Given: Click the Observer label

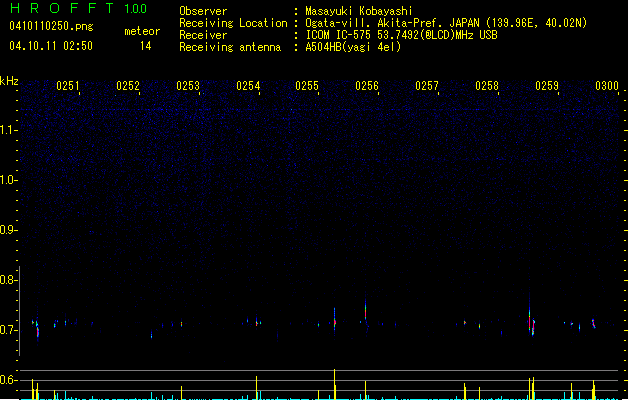Looking at the screenshot, I should pos(203,11).
